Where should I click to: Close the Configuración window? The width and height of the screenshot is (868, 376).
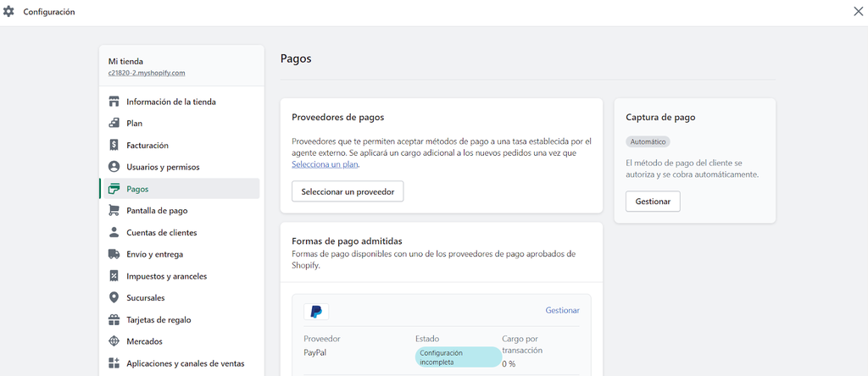click(x=858, y=12)
